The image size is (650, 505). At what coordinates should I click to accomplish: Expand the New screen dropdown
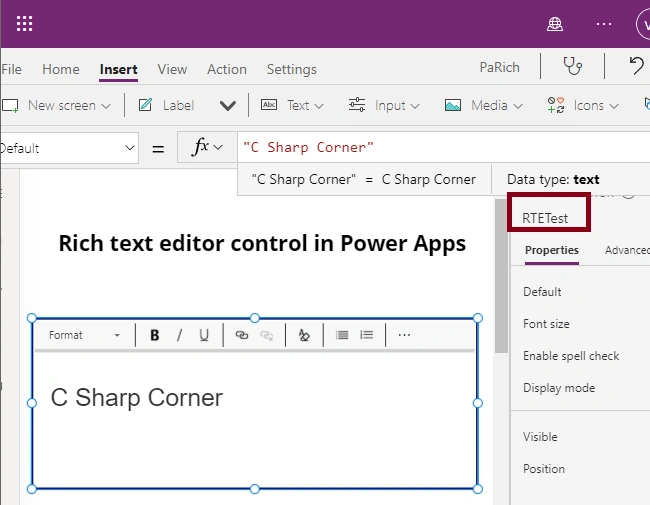click(x=106, y=106)
